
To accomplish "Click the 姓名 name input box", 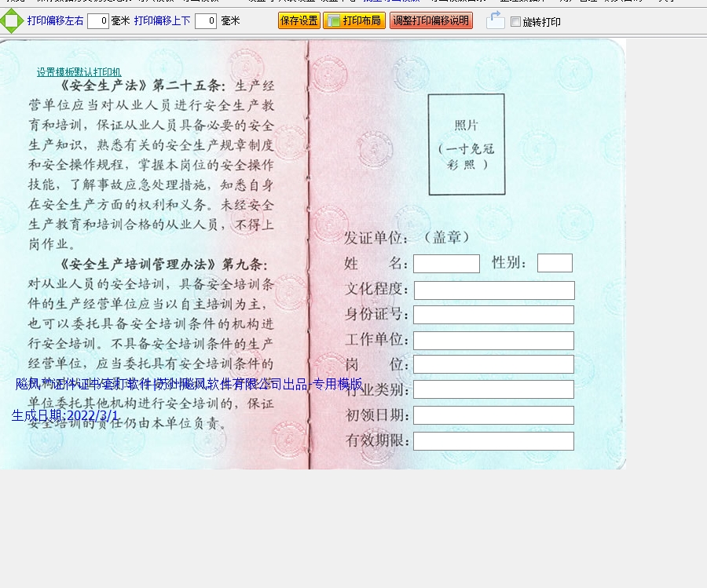I will coord(446,264).
